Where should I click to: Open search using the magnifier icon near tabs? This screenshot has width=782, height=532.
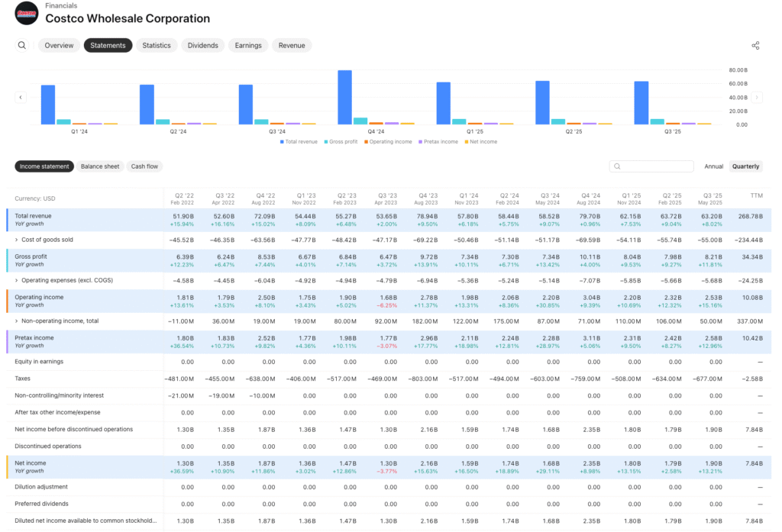click(x=21, y=45)
